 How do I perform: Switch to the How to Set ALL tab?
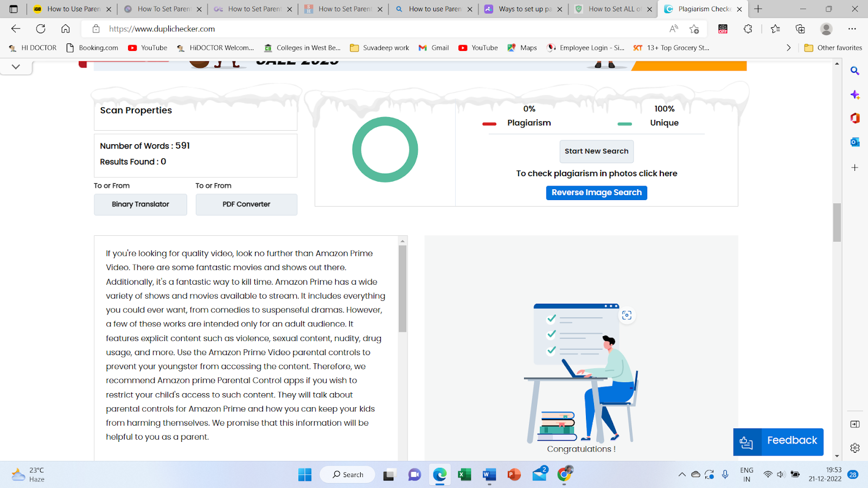[614, 9]
